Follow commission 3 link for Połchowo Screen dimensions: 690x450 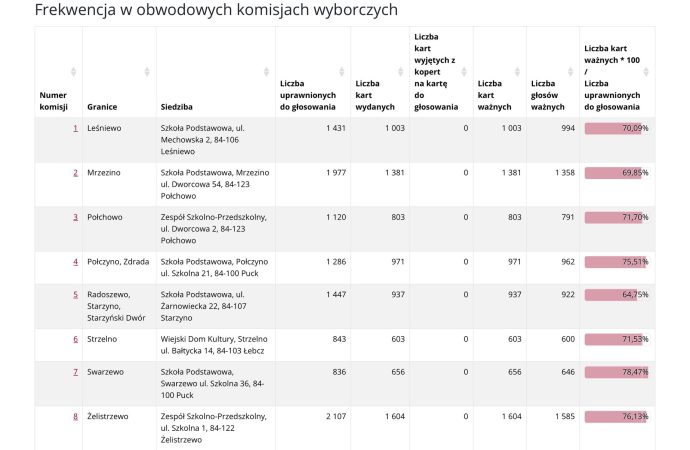(75, 217)
